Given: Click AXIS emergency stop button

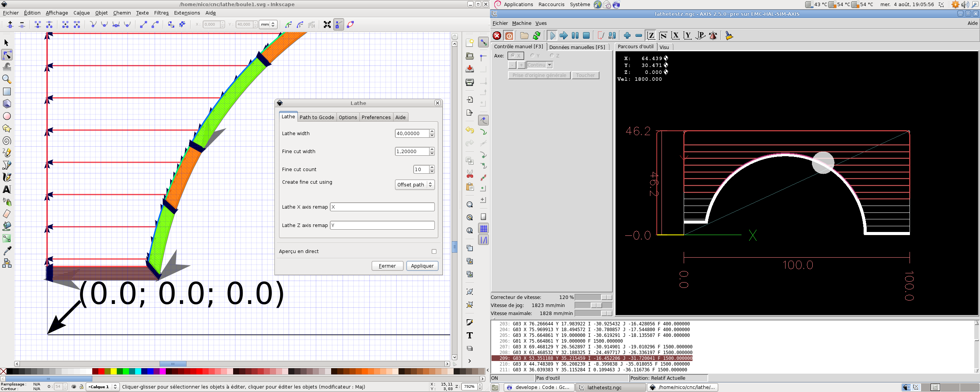Looking at the screenshot, I should point(497,36).
